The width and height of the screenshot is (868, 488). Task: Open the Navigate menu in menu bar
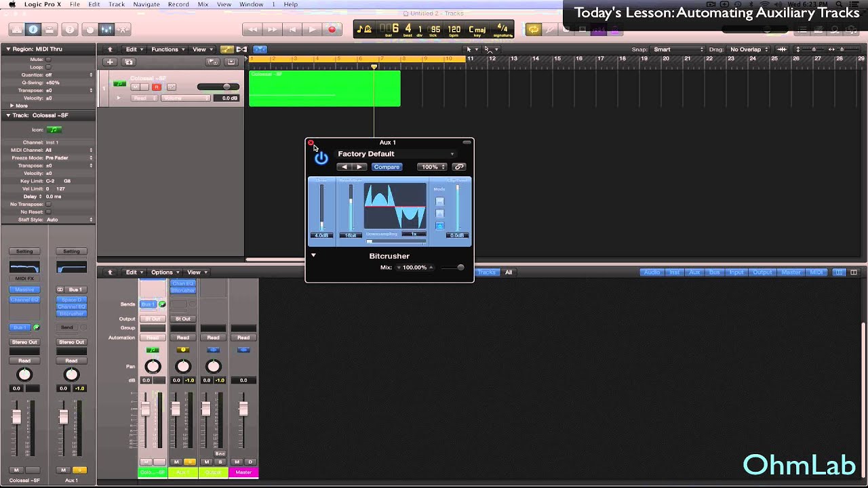click(x=146, y=4)
